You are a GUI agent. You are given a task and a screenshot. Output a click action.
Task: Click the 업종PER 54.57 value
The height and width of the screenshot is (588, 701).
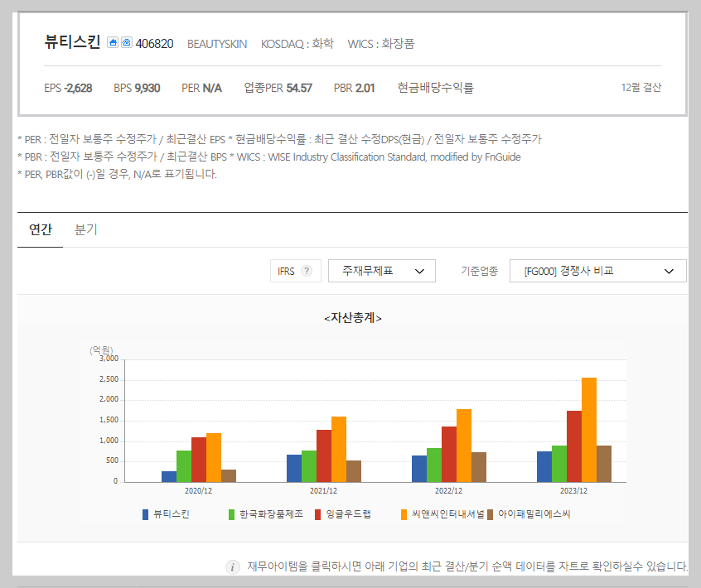coord(278,88)
